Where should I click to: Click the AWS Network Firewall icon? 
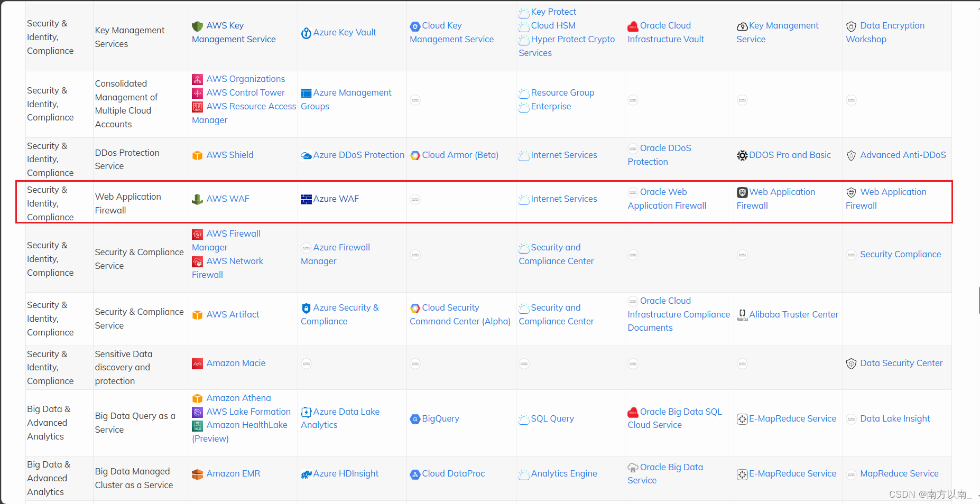tap(197, 262)
